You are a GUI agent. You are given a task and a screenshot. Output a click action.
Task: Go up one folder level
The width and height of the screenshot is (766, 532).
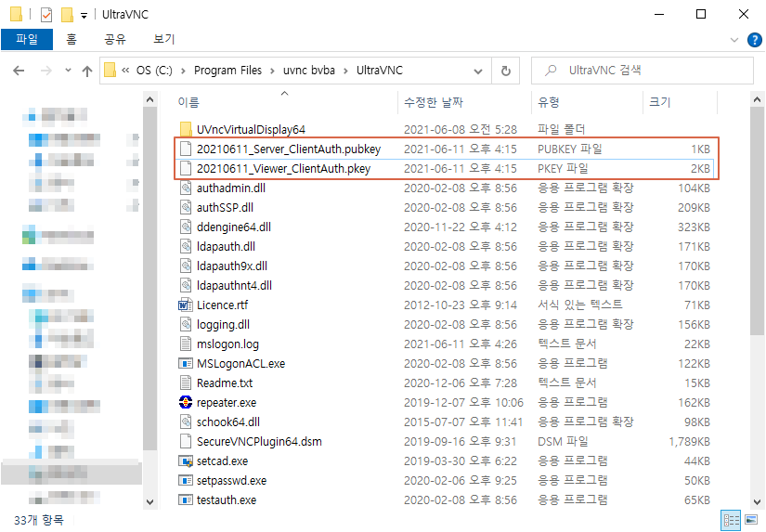pyautogui.click(x=87, y=71)
